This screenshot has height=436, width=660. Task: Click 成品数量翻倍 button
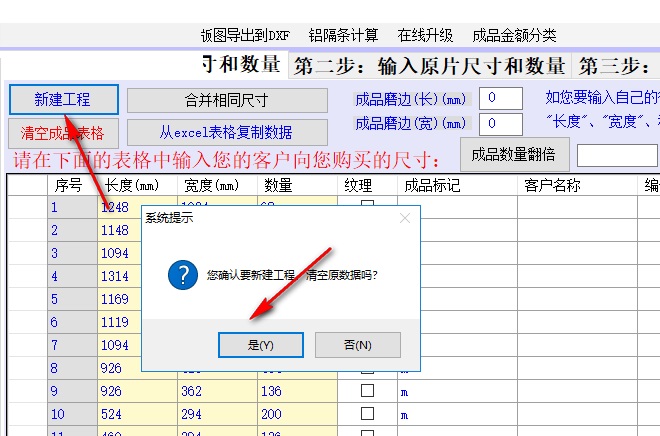point(515,154)
